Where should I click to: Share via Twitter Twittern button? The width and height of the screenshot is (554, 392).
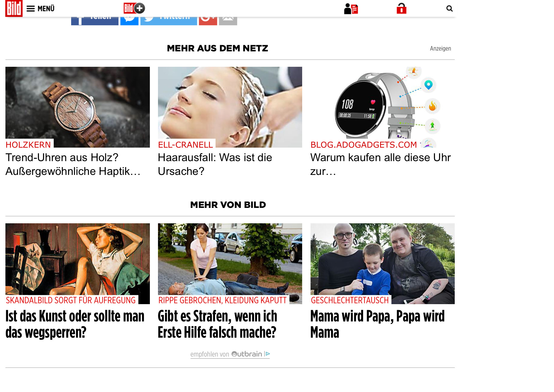169,21
